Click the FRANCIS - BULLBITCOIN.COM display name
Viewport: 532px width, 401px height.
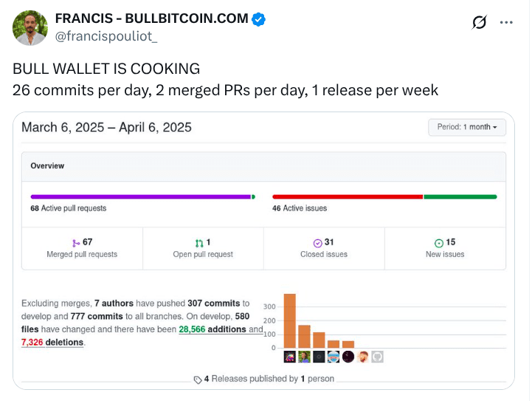152,18
